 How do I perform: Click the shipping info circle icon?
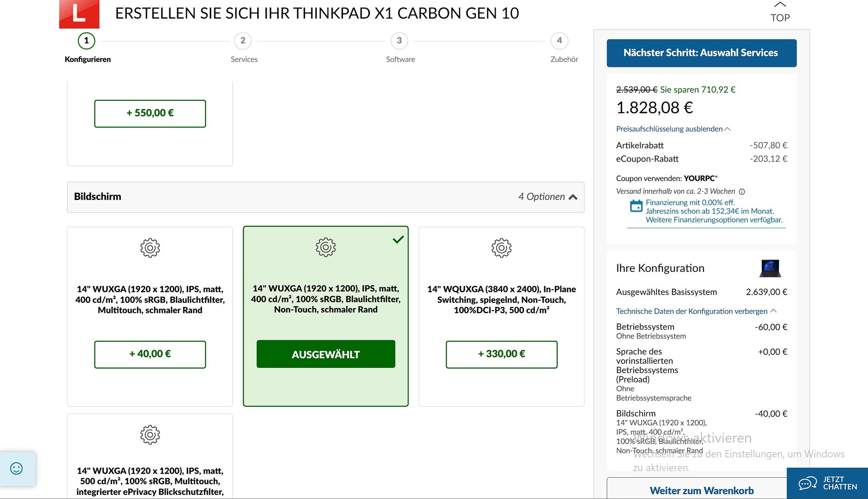742,192
